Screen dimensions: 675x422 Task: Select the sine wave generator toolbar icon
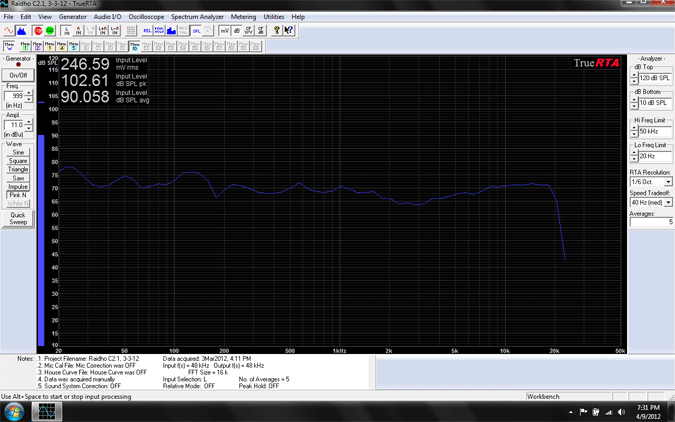tap(9, 31)
